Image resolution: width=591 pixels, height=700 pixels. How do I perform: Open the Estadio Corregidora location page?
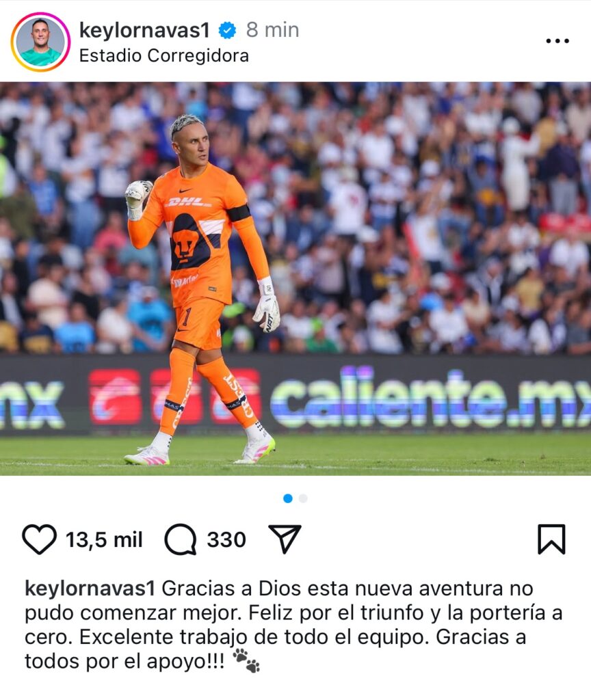164,56
